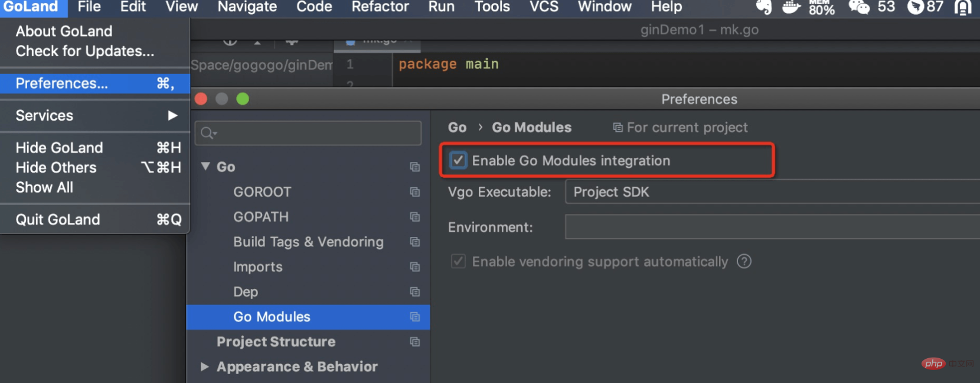
Task: Open the Help menu
Action: (667, 7)
